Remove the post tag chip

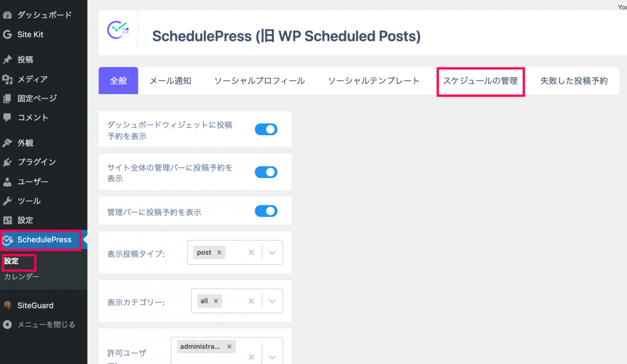click(x=219, y=253)
